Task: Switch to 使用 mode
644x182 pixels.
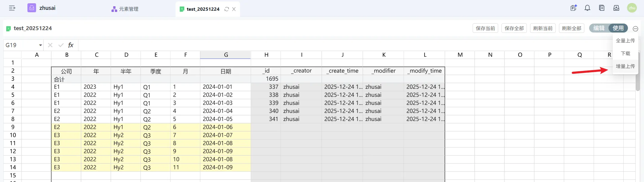Action: click(618, 28)
